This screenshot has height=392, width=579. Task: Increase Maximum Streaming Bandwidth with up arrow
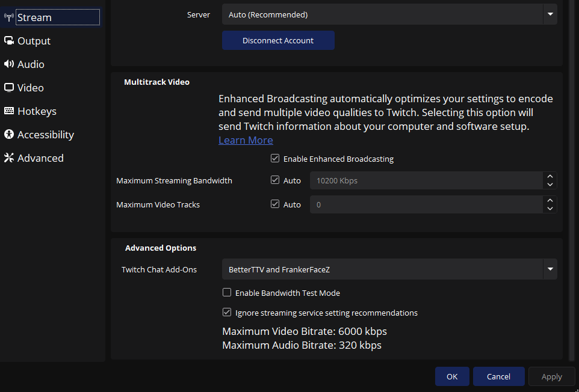[550, 177]
